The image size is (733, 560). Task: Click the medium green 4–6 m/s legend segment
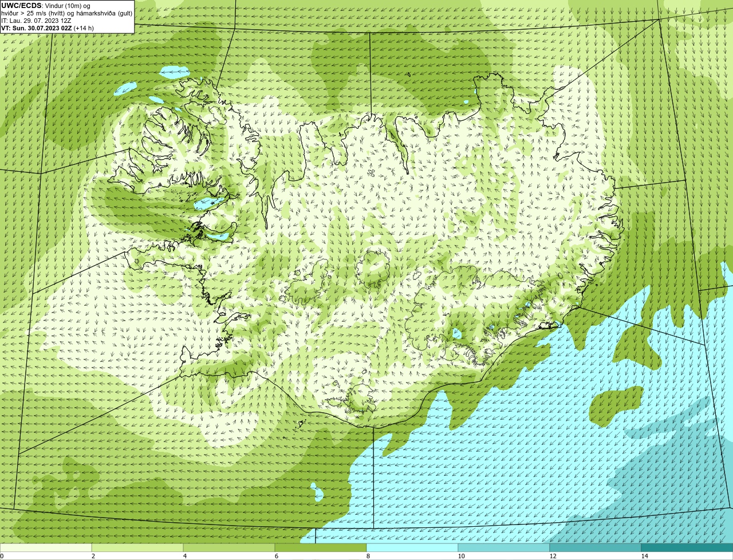tap(229, 547)
